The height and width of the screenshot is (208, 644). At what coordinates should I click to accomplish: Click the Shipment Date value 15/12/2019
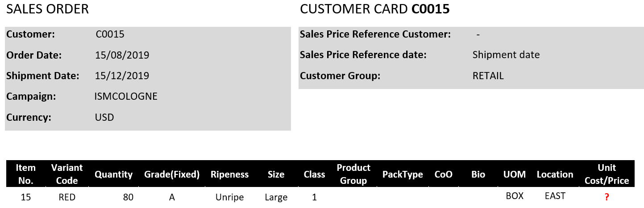[x=122, y=76]
